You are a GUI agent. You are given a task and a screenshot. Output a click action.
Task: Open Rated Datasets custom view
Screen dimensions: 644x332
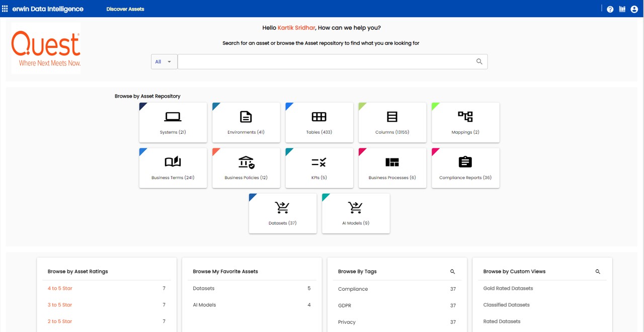click(x=502, y=321)
